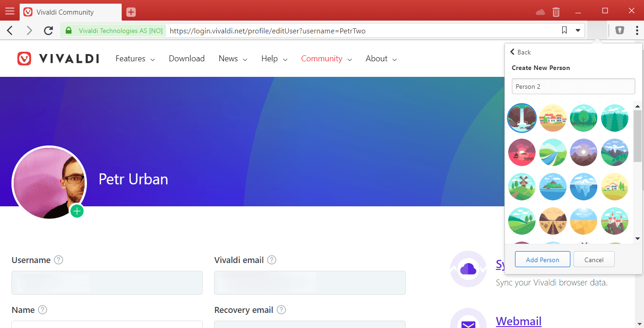
Task: Expand the address bar history dropdown
Action: click(x=578, y=31)
